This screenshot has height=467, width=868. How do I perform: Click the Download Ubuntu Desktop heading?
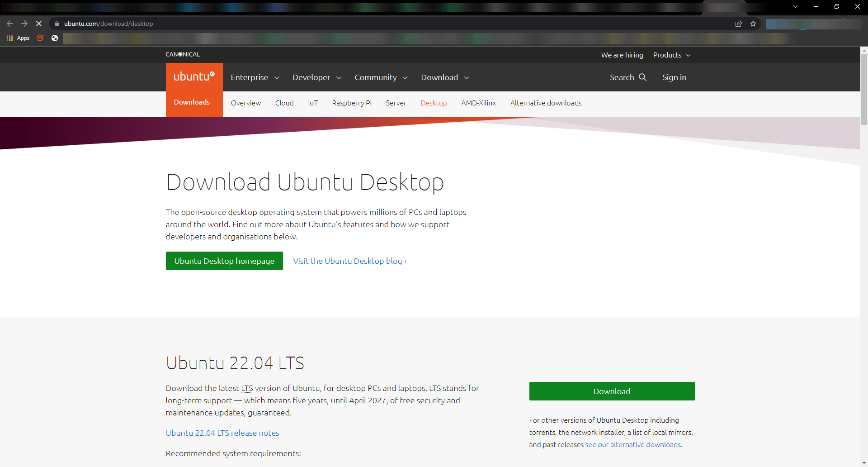pos(305,182)
